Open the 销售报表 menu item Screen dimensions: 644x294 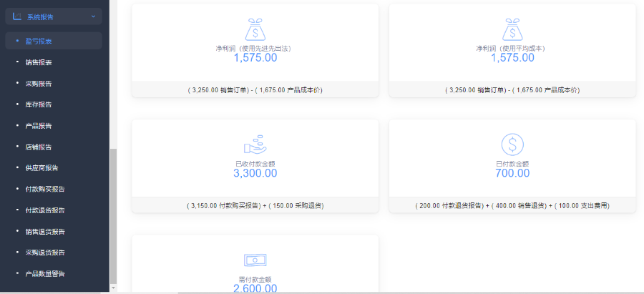(x=39, y=62)
